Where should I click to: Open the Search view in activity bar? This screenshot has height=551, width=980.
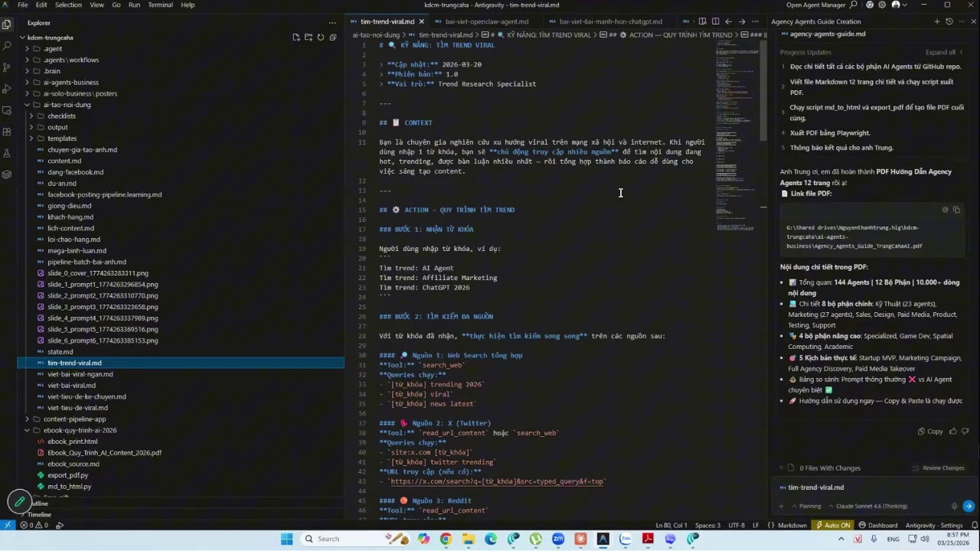[7, 46]
